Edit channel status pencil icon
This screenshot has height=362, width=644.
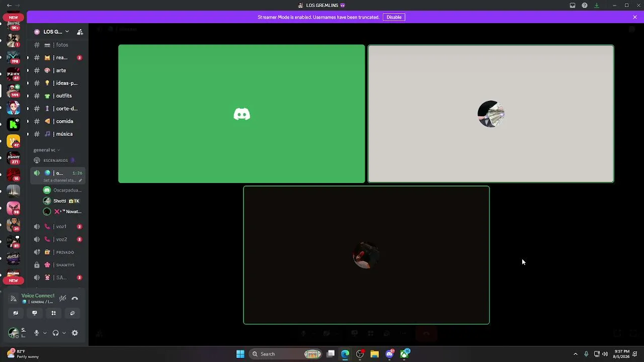[x=80, y=180]
